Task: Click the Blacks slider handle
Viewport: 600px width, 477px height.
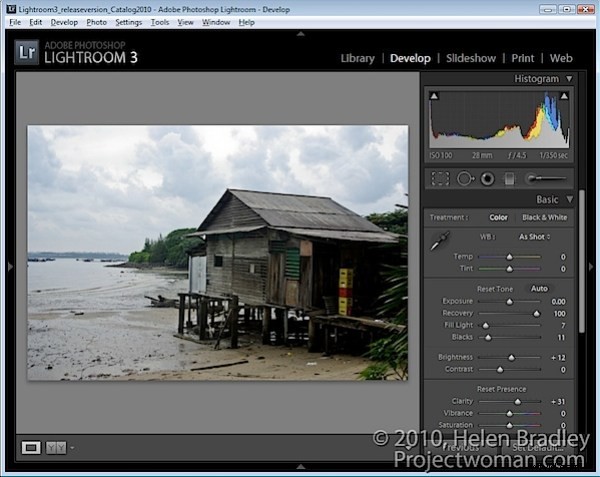Action: (488, 337)
